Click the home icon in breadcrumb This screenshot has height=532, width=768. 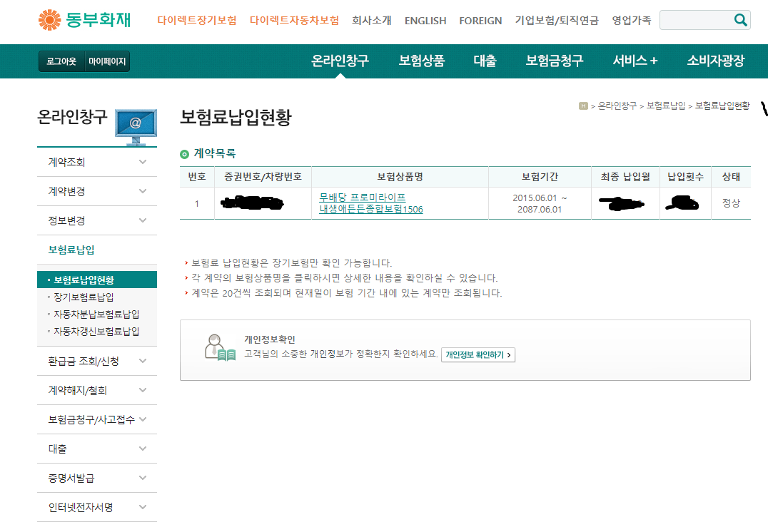click(x=583, y=106)
